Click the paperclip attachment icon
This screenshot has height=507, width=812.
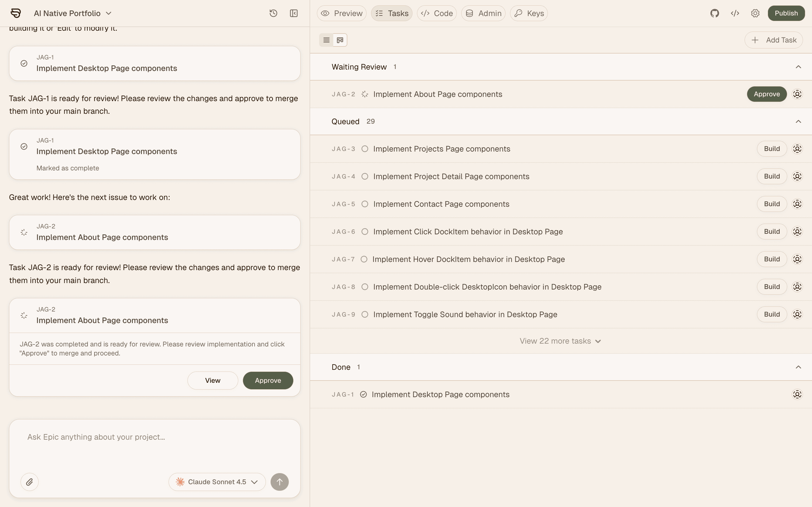[x=30, y=482]
